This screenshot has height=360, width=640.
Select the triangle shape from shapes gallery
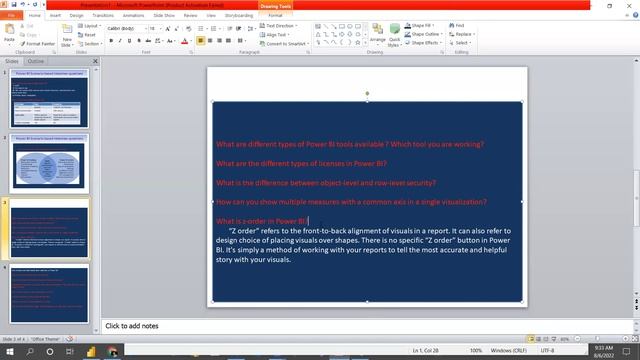(x=318, y=34)
